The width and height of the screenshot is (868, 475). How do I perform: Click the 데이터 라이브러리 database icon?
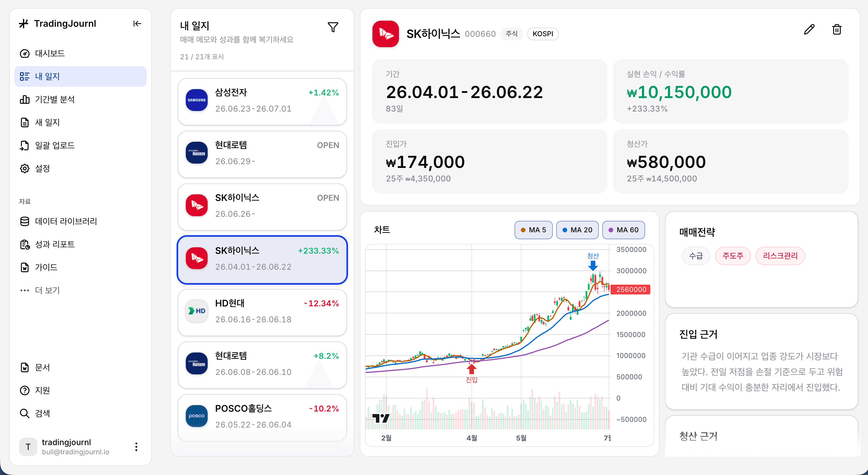tap(25, 221)
